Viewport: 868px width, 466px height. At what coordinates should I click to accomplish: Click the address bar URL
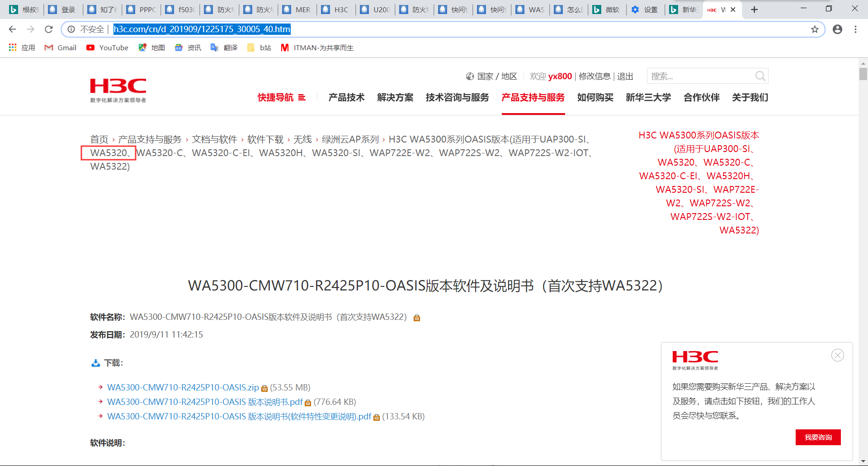pyautogui.click(x=202, y=29)
